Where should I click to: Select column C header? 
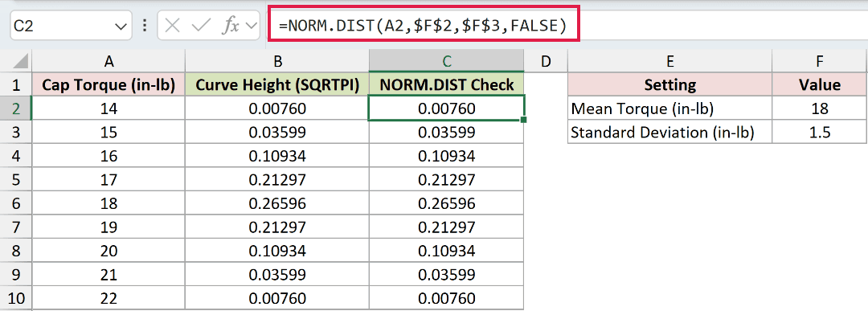click(x=447, y=61)
